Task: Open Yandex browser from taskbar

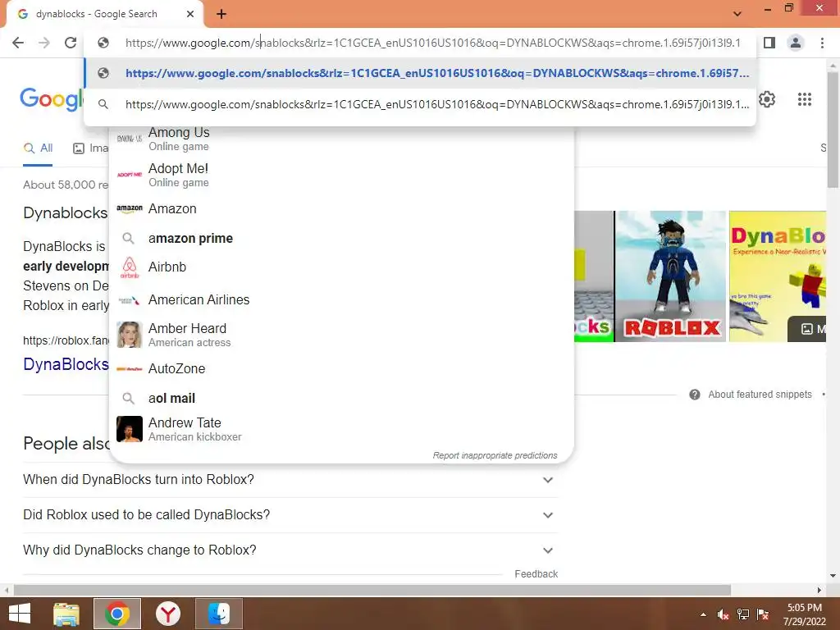Action: coord(168,614)
